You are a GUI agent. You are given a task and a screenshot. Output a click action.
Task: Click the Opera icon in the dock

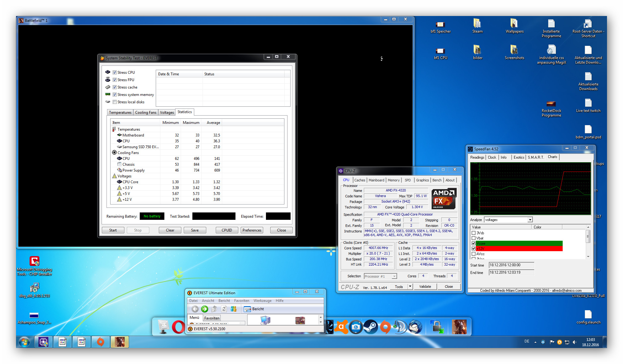click(x=178, y=327)
